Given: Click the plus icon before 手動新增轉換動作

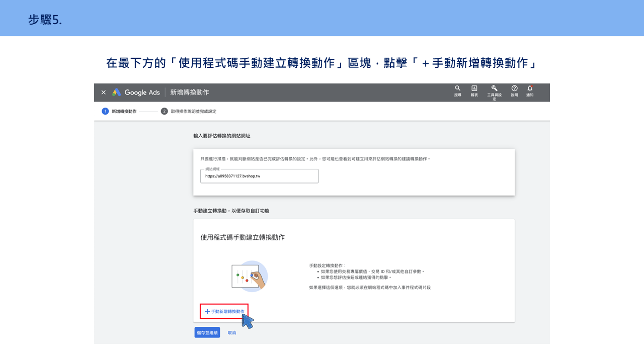Looking at the screenshot, I should tap(207, 312).
